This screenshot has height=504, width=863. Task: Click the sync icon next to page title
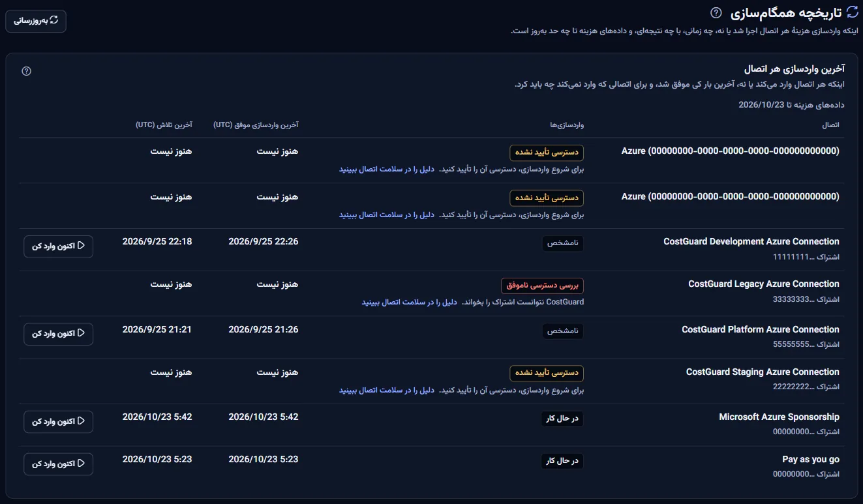point(852,12)
